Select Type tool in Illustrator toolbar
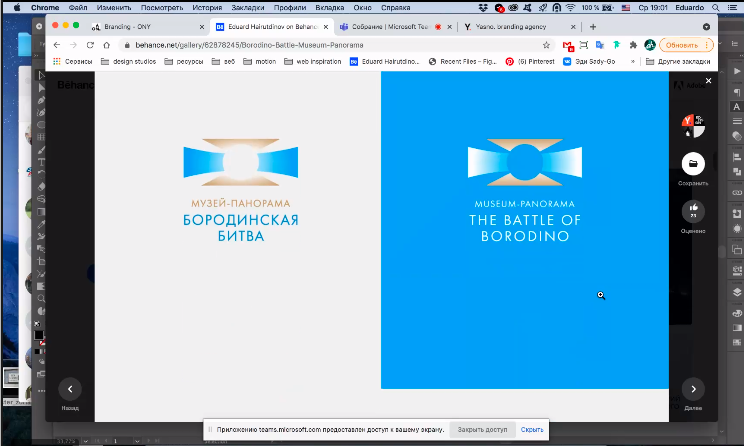 (41, 162)
